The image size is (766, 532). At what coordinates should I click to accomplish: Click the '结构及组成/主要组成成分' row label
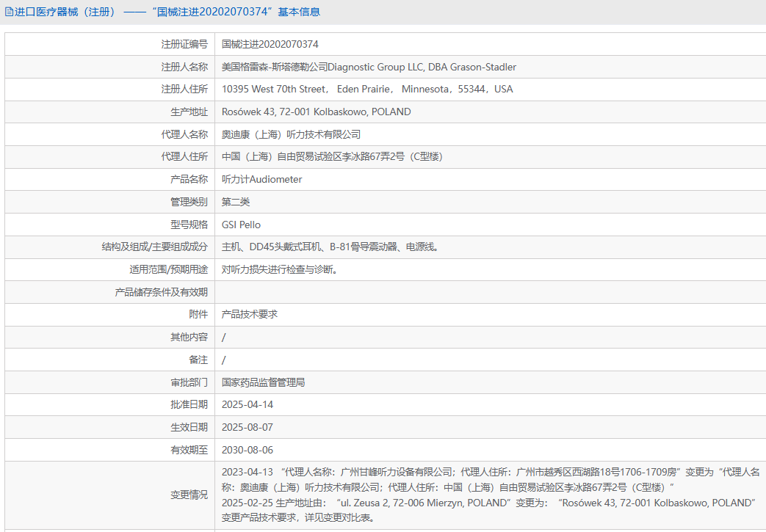click(x=155, y=247)
